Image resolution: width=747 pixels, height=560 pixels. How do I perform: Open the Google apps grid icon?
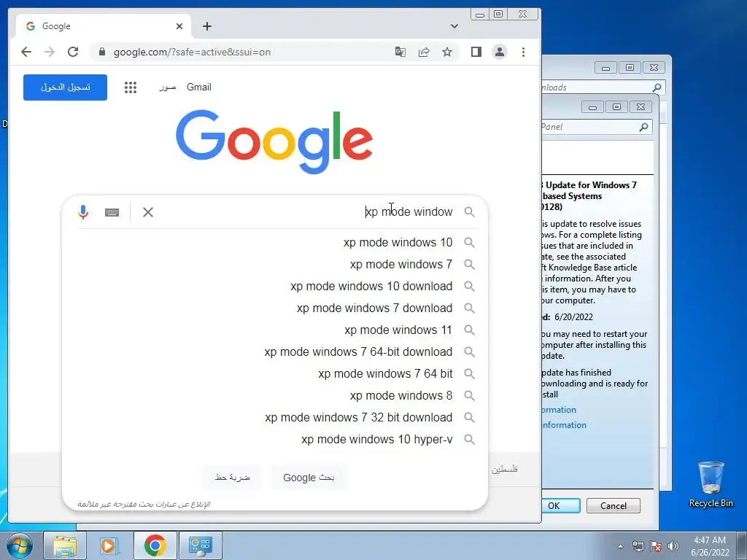tap(131, 87)
